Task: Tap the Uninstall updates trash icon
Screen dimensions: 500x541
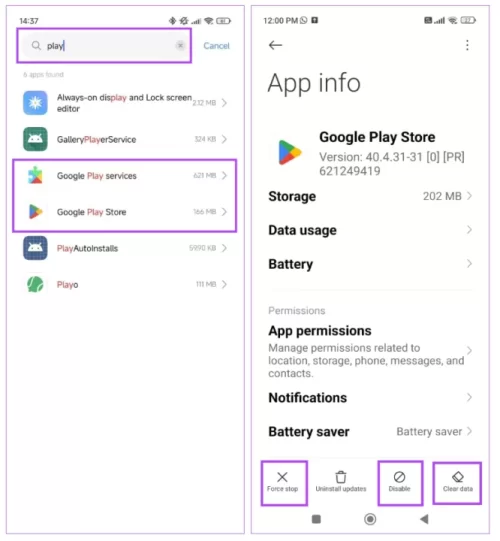Action: (341, 477)
